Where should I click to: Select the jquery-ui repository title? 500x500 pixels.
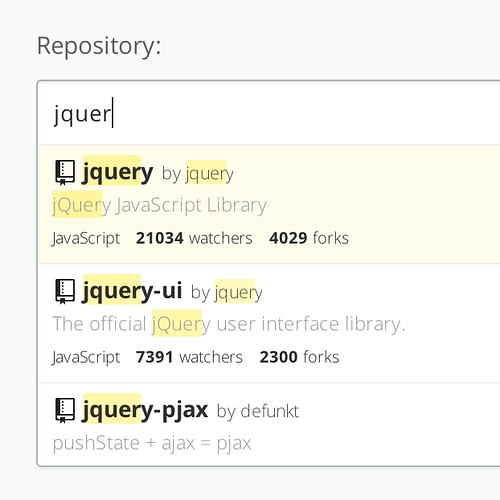tap(132, 291)
